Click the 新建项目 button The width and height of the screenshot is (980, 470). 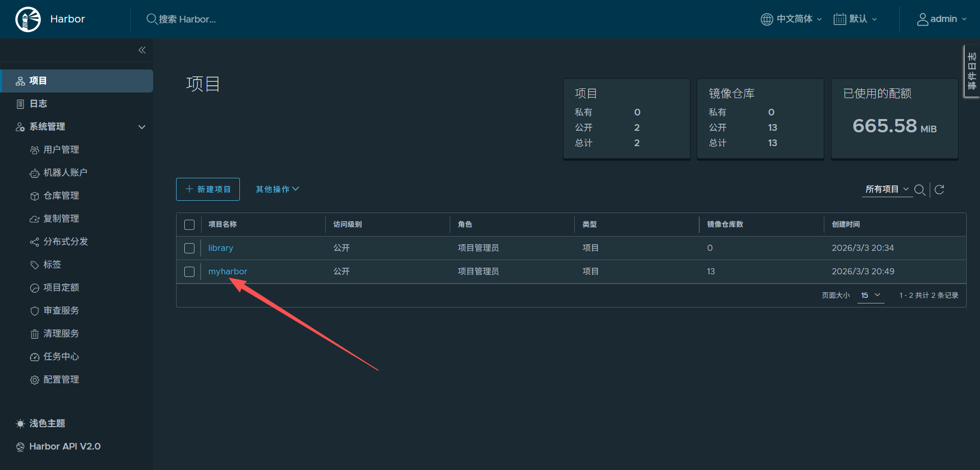tap(208, 189)
